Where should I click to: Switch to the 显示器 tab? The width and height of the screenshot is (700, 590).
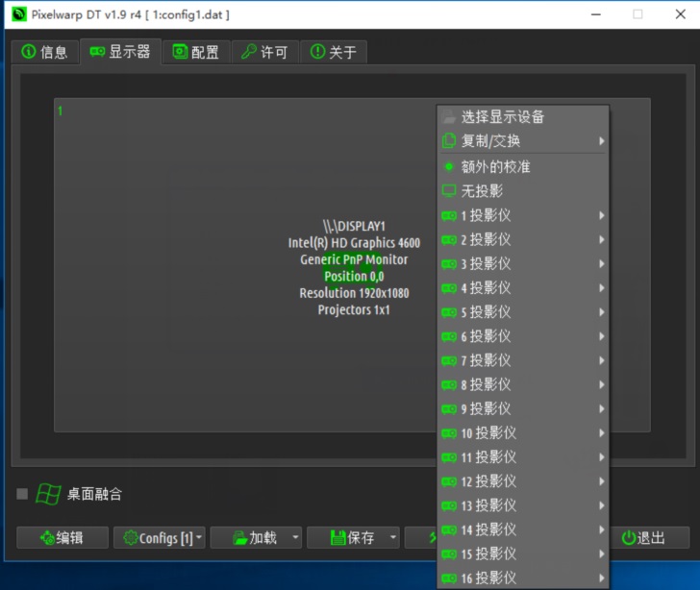point(120,51)
